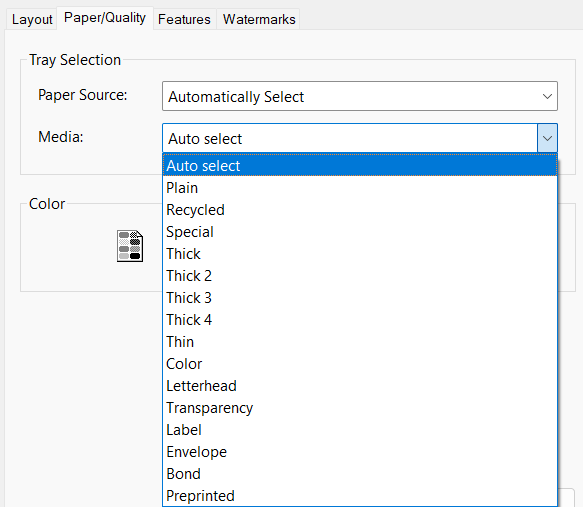Choose Bond from the dropdown list
The image size is (583, 507).
click(360, 474)
